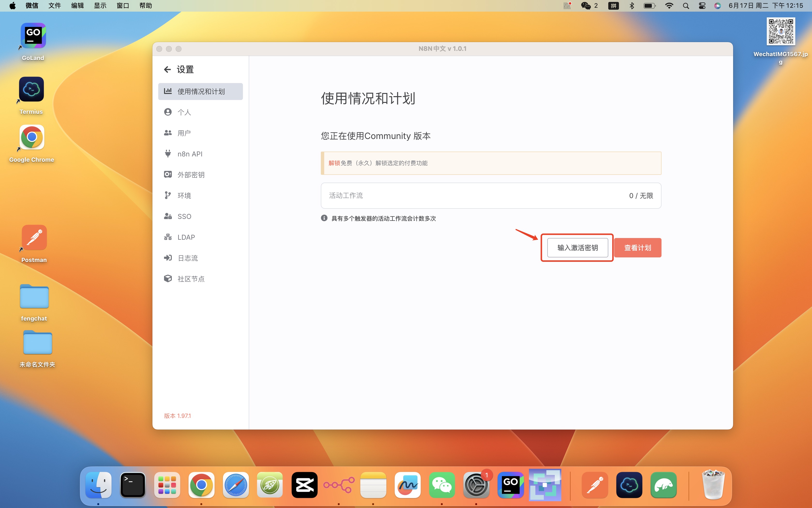
Task: Click the Wi-Fi status icon
Action: pos(669,6)
